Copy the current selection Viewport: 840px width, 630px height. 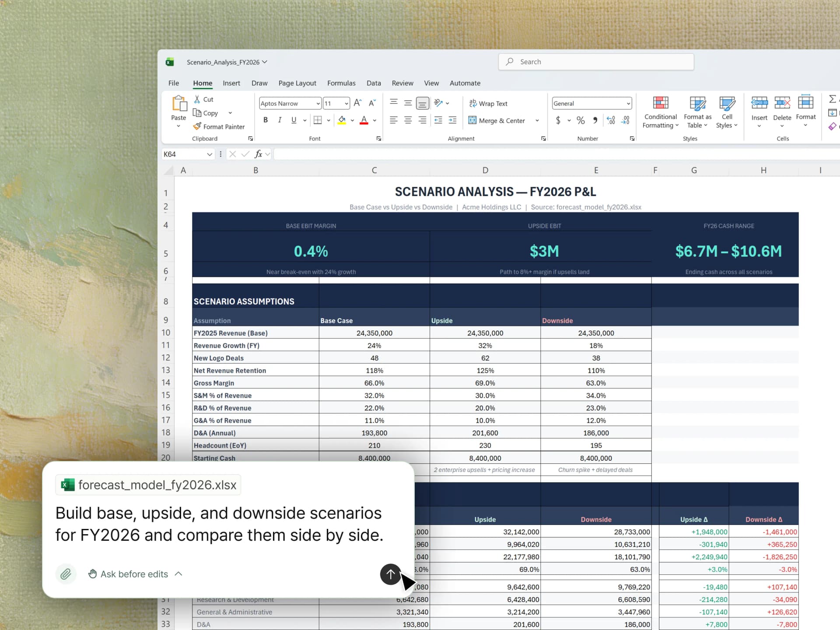point(205,113)
